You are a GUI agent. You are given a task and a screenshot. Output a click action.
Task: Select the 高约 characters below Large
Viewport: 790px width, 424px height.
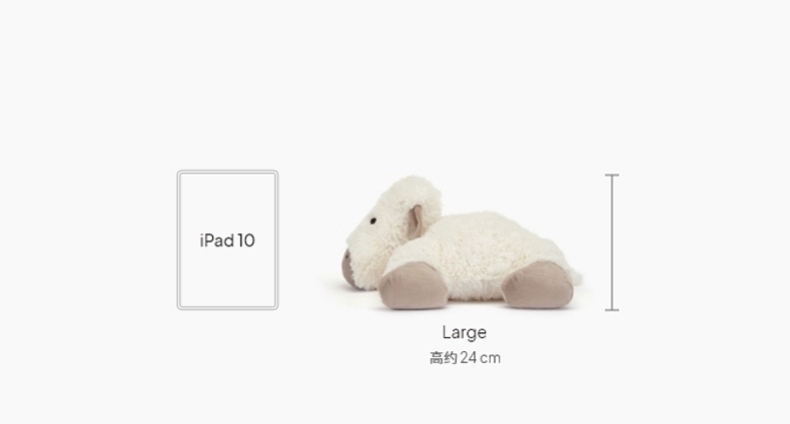443,358
